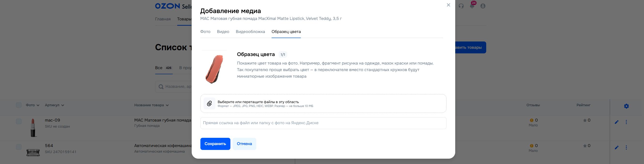
Task: Click the file drop upload area
Action: click(x=323, y=104)
